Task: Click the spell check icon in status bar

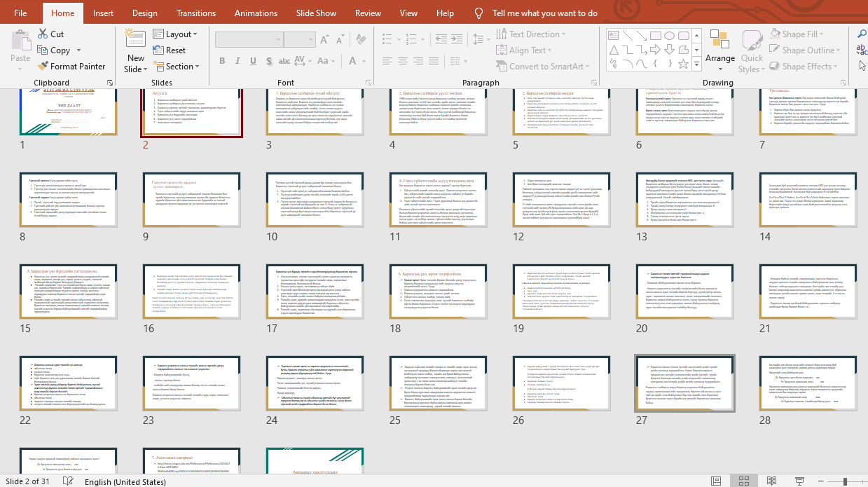Action: click(x=68, y=481)
